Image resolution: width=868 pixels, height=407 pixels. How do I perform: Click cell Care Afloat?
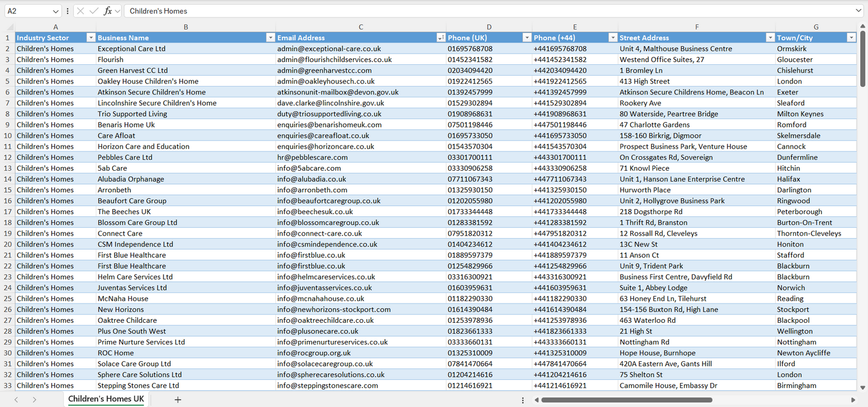(x=186, y=135)
